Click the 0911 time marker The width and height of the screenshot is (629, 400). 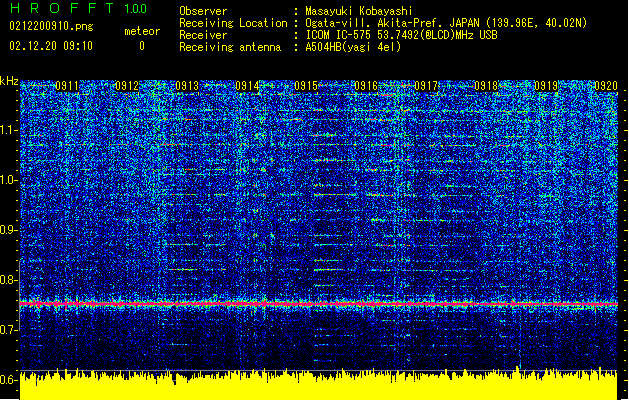click(67, 86)
